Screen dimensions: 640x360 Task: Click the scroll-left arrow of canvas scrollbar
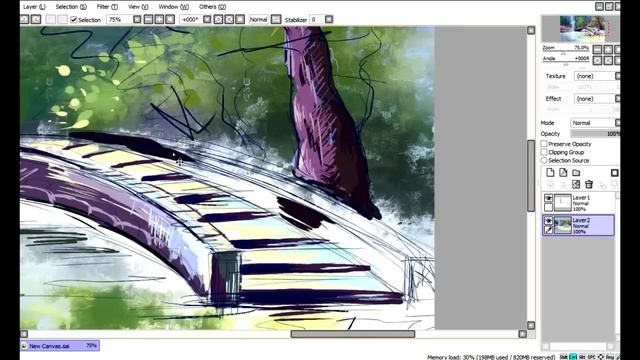24,334
